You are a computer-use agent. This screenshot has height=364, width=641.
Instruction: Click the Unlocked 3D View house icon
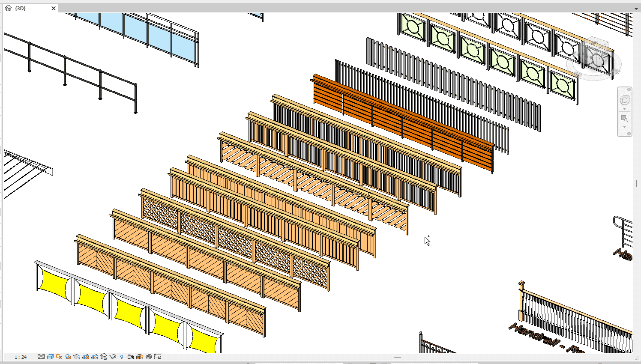104,357
